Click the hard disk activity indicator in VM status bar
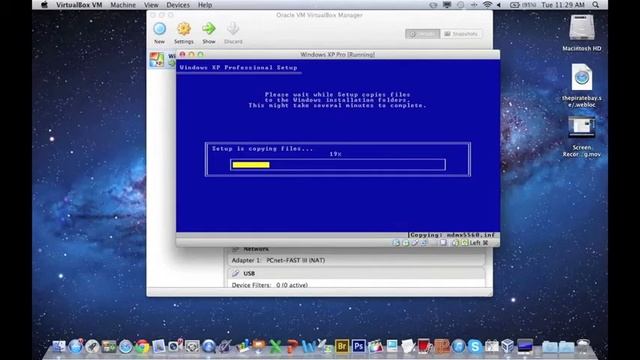 [x=396, y=243]
